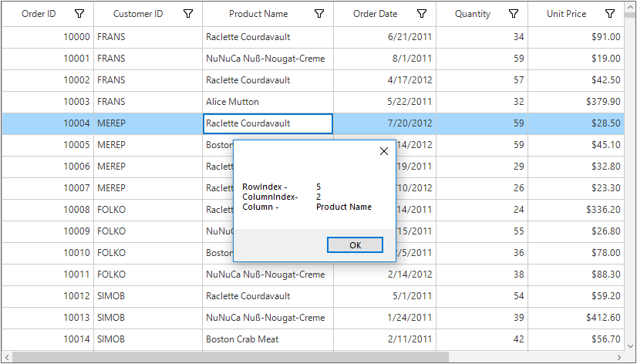Click the Product Name column header text
Image resolution: width=637 pixels, height=364 pixels.
click(258, 14)
